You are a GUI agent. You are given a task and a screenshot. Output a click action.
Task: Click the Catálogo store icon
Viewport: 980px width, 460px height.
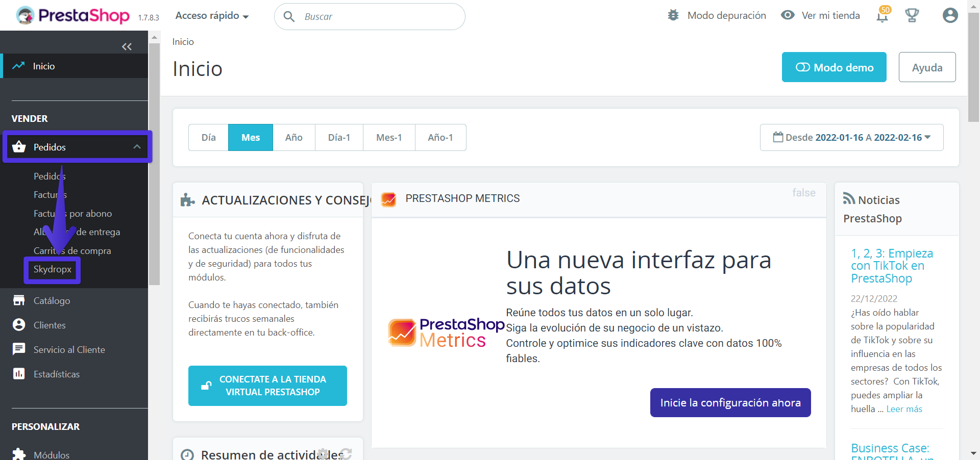(19, 300)
